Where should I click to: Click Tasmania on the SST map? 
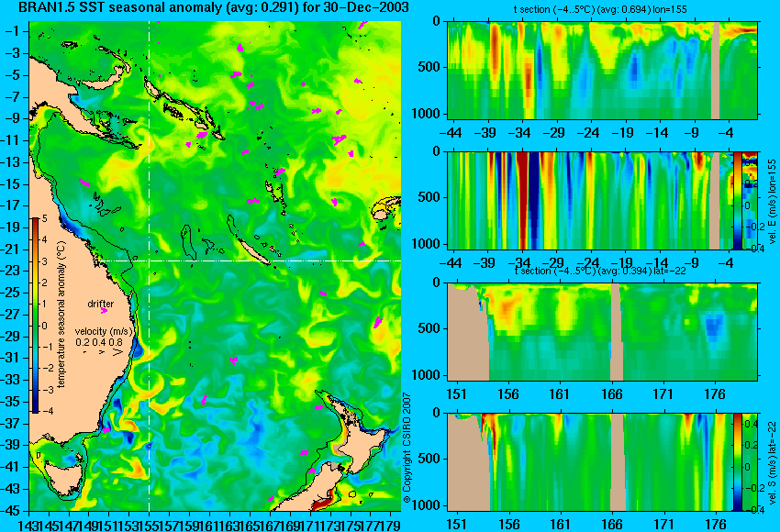tap(63, 480)
